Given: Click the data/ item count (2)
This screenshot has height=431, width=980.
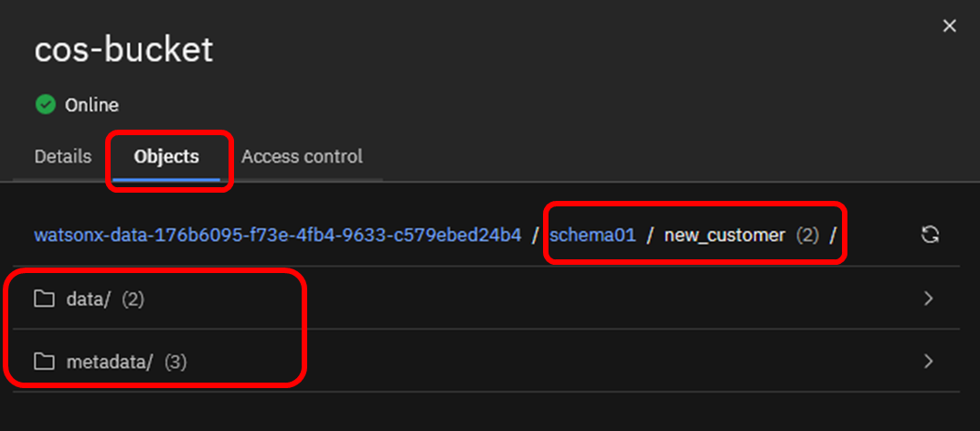Looking at the screenshot, I should 133,299.
